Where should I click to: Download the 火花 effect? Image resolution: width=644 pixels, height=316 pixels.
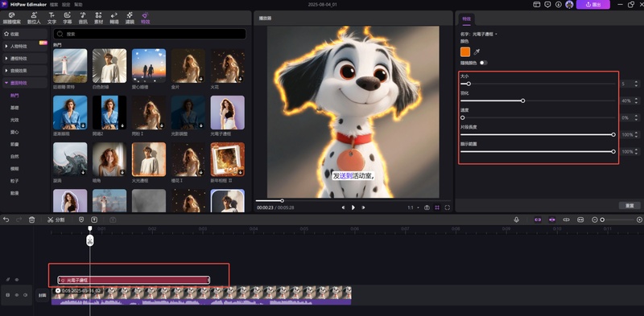point(241,79)
